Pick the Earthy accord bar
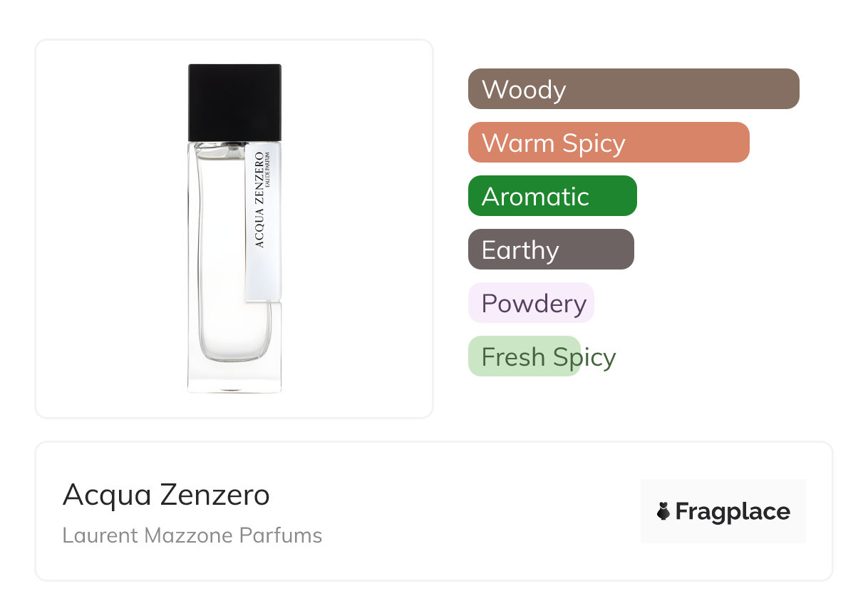868x616 pixels. 551,250
